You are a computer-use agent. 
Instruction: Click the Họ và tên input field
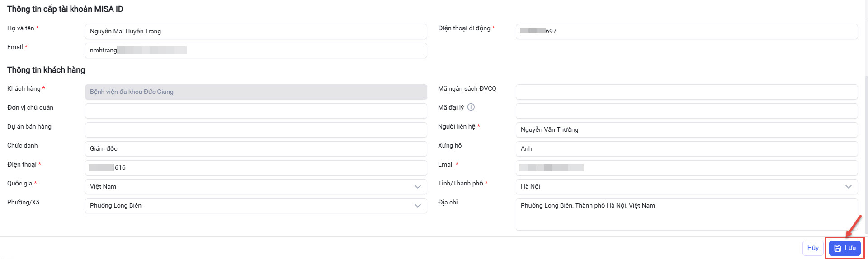(x=255, y=32)
